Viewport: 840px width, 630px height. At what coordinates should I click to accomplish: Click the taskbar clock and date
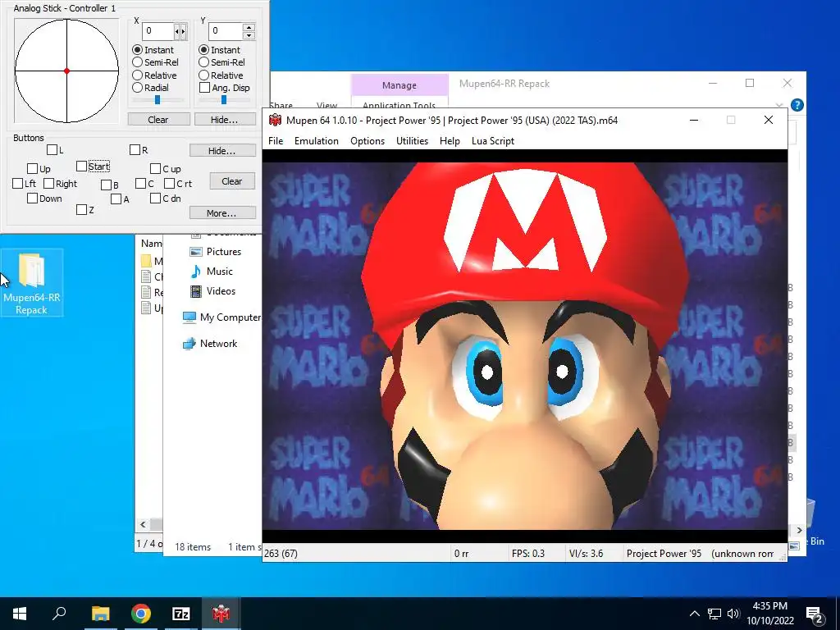[x=770, y=614]
